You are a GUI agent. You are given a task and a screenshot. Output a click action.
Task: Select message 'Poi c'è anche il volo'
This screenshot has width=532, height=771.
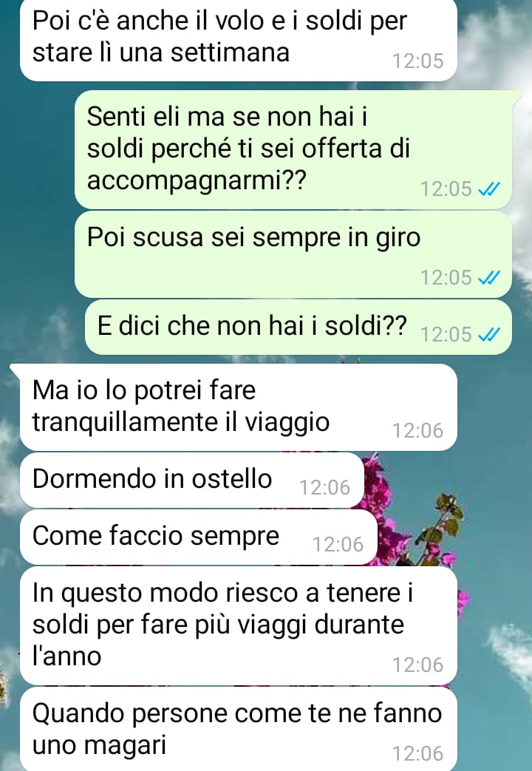239,39
